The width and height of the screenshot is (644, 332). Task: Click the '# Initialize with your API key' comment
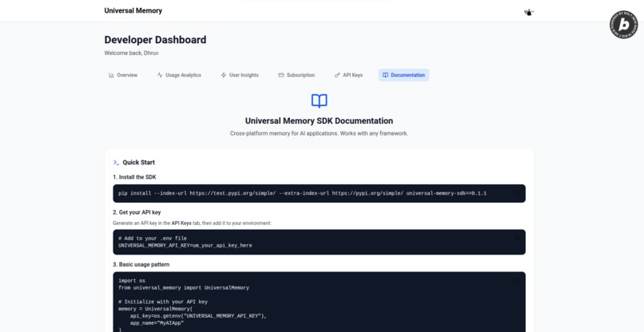click(163, 302)
